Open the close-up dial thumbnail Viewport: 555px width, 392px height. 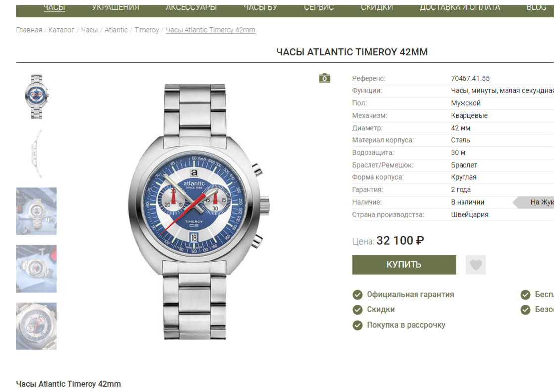click(37, 326)
